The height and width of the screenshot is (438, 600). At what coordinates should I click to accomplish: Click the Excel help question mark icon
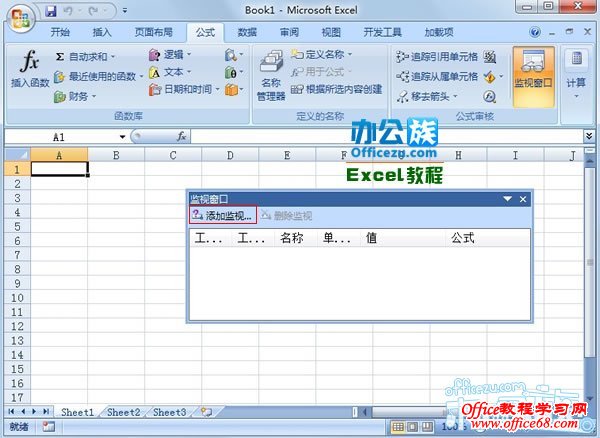pyautogui.click(x=535, y=32)
